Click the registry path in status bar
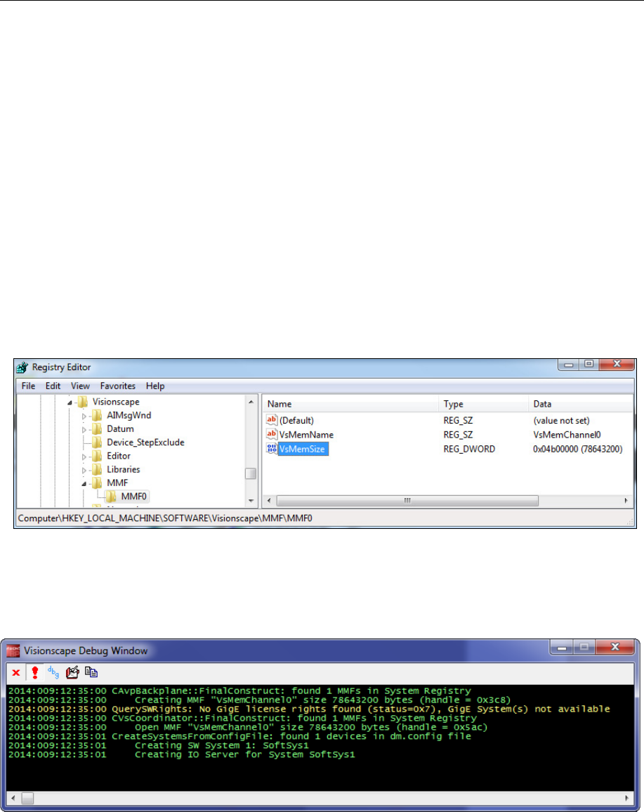 [165, 518]
